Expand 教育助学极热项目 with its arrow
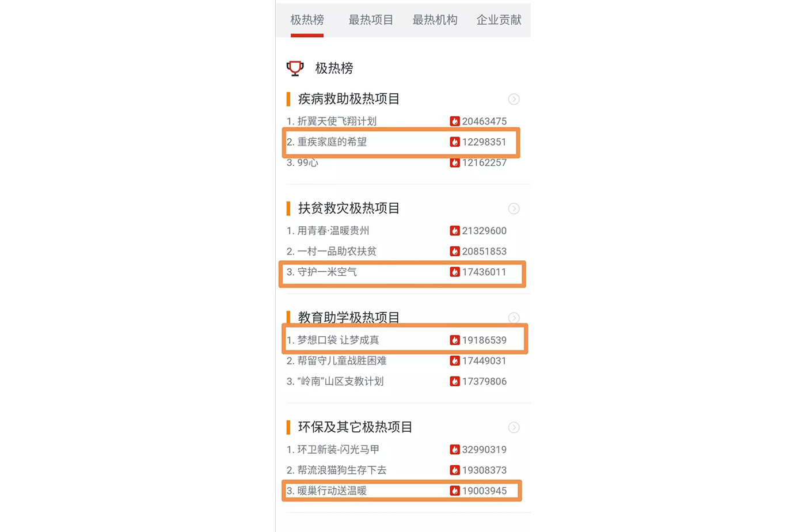 click(514, 318)
